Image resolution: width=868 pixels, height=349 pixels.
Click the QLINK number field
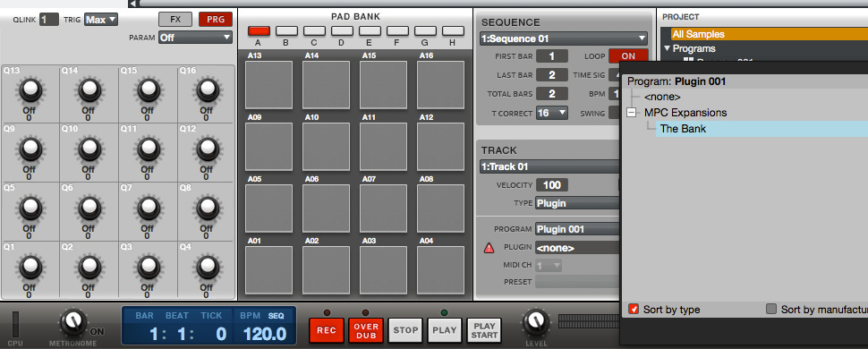(x=49, y=20)
